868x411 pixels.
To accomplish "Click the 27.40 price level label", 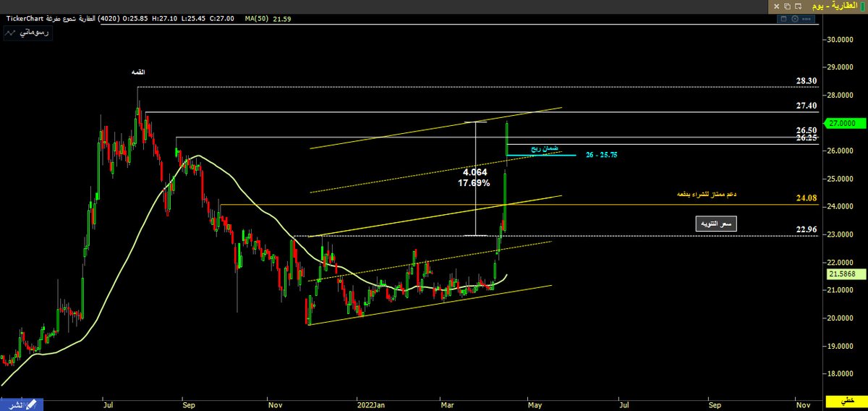I will pyautogui.click(x=807, y=106).
